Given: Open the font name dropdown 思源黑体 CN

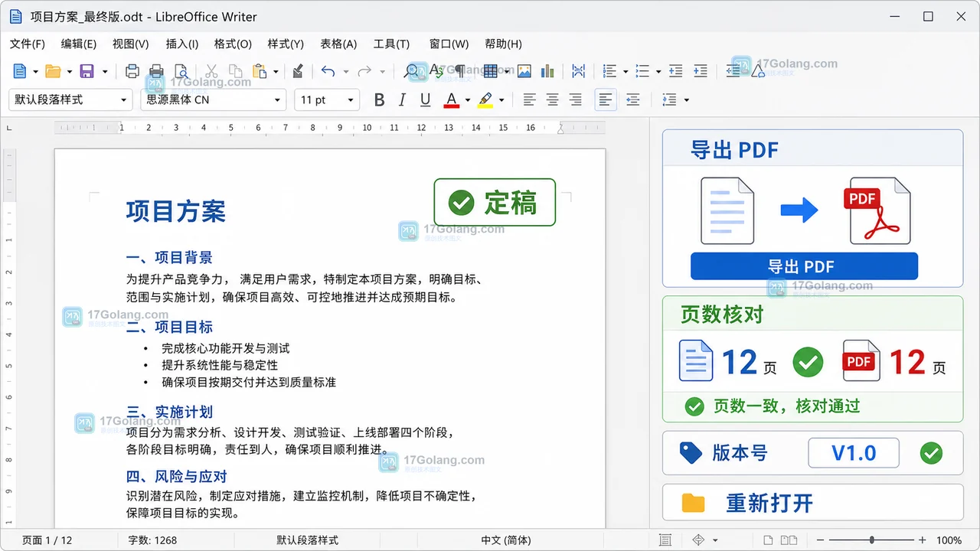Looking at the screenshot, I should coord(213,99).
